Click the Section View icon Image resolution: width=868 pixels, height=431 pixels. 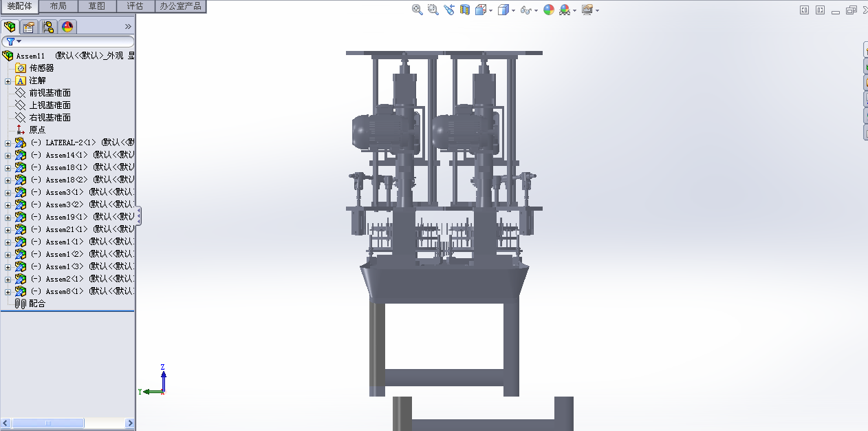point(465,10)
